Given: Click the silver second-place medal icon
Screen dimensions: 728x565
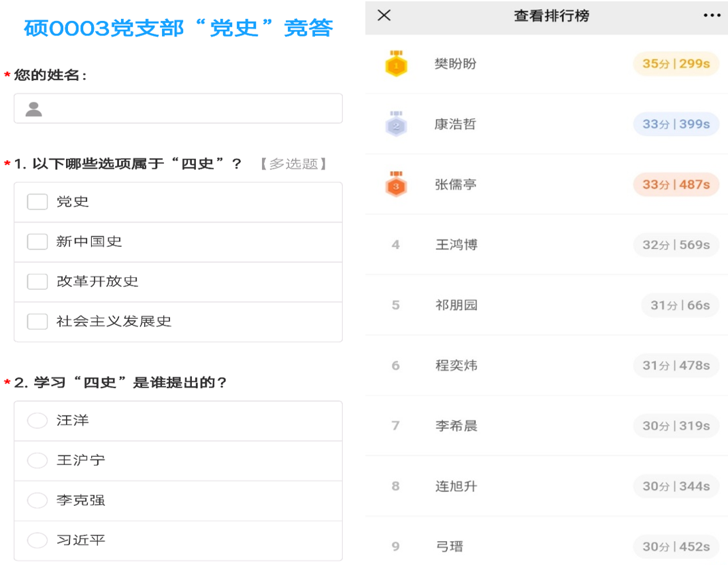Looking at the screenshot, I should (396, 124).
